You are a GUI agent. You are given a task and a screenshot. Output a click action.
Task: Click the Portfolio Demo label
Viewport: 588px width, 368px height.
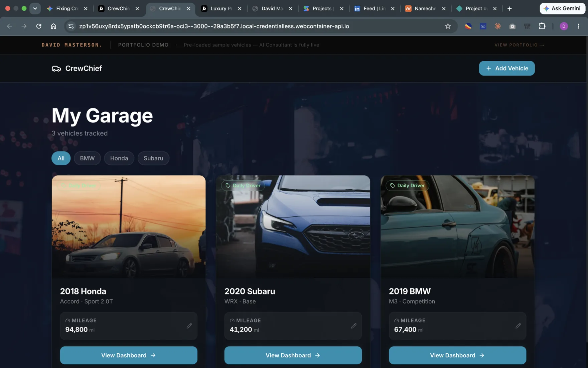tap(143, 45)
